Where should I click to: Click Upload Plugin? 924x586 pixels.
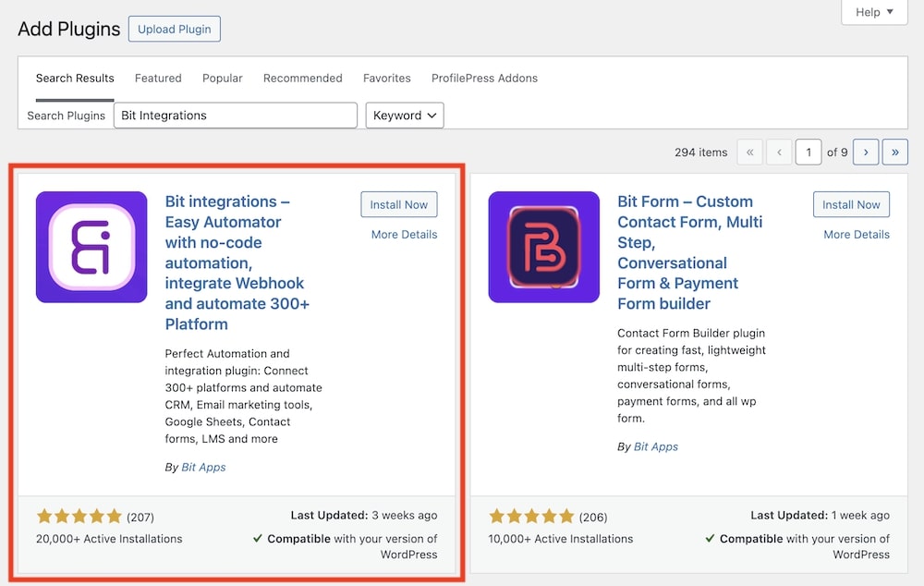click(174, 29)
